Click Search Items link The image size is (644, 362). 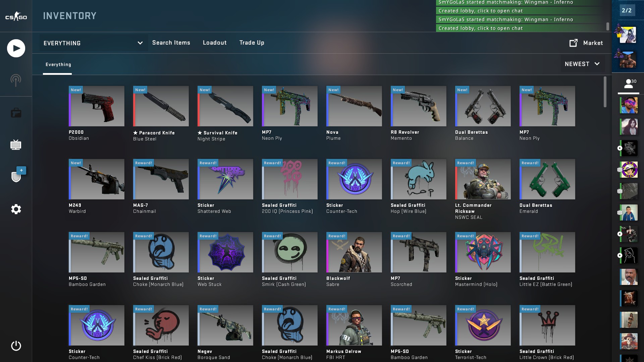coord(171,43)
